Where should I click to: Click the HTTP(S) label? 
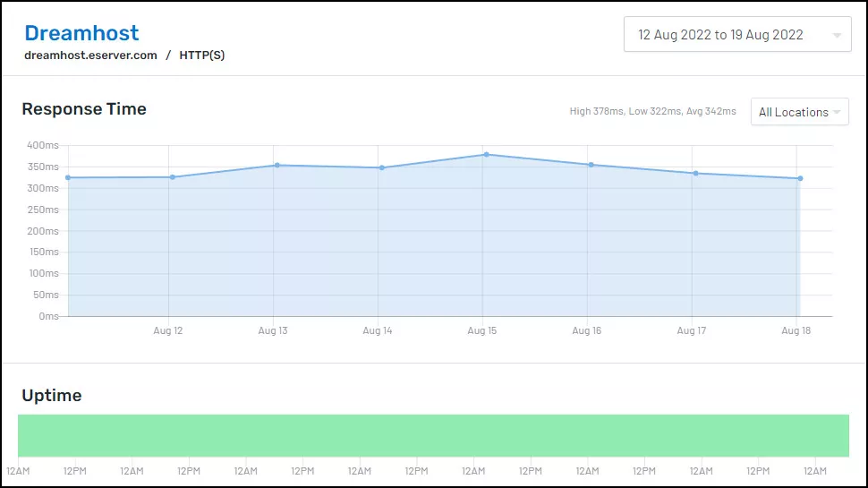click(x=202, y=56)
